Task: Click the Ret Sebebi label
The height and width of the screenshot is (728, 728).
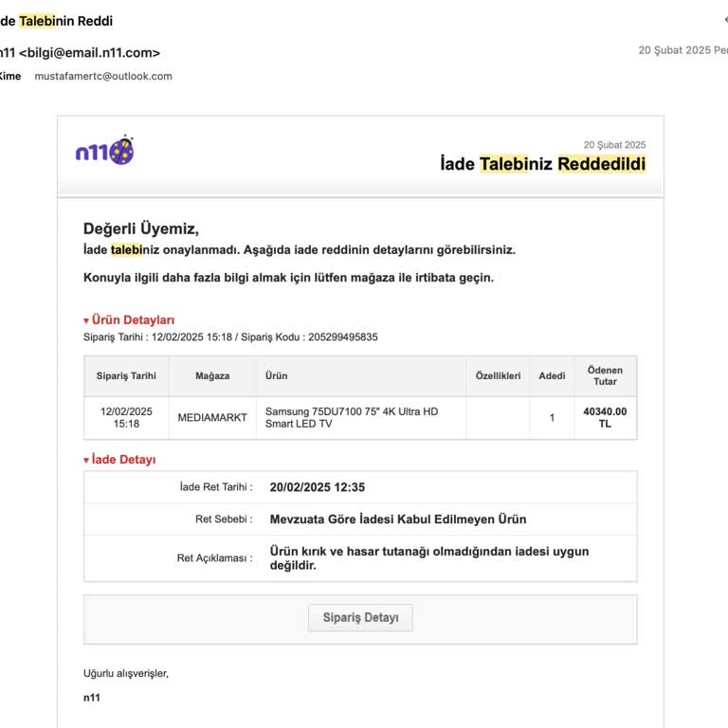Action: (224, 519)
